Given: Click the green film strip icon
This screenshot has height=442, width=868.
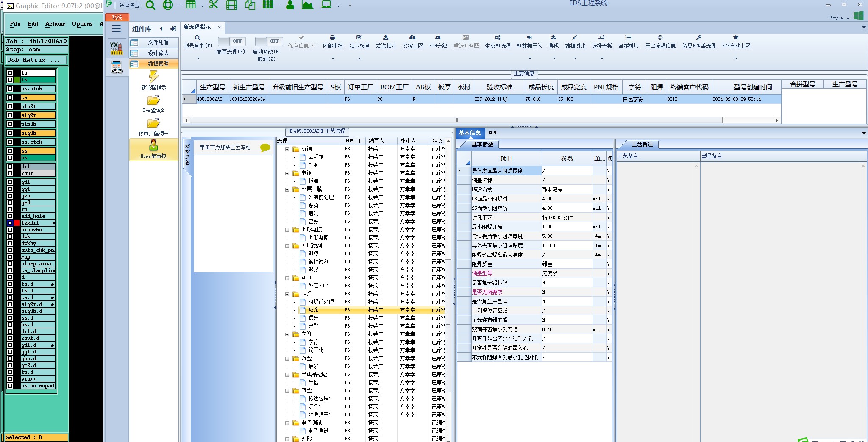Looking at the screenshot, I should point(231,6).
